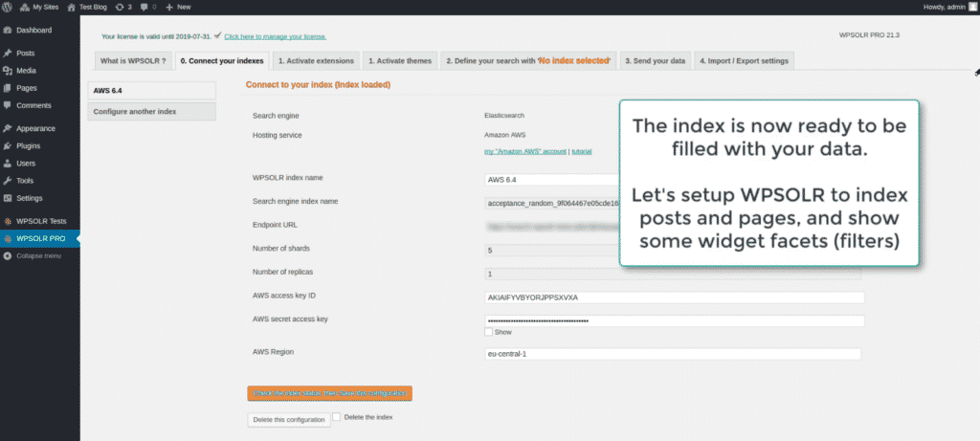Click Delete this configuration button
The width and height of the screenshot is (980, 441).
coord(289,420)
